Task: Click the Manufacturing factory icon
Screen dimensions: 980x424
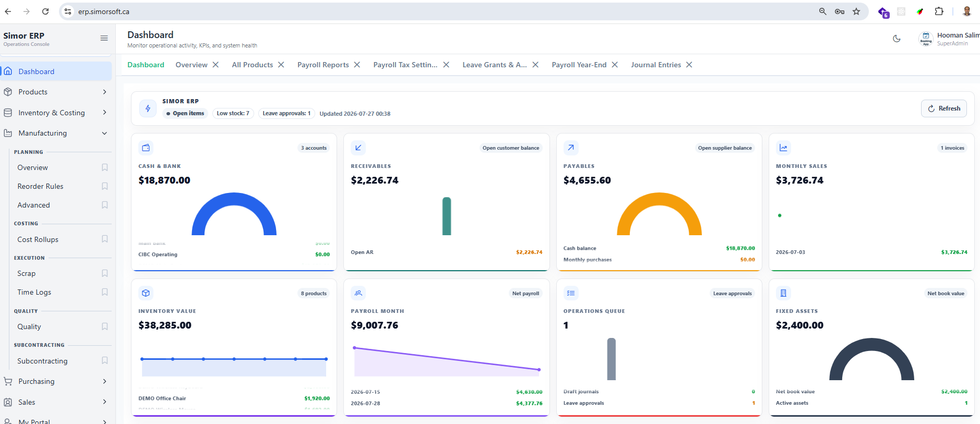Action: [8, 133]
